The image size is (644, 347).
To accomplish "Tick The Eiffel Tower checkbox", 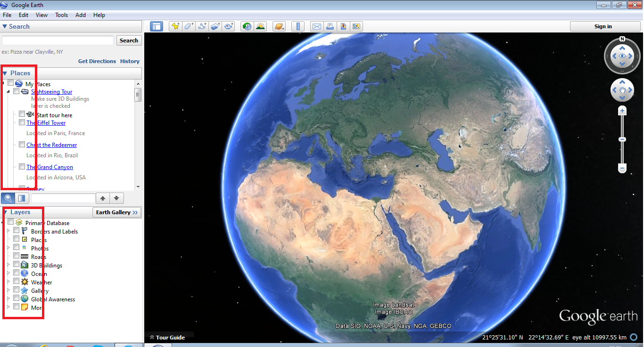I will click(22, 122).
